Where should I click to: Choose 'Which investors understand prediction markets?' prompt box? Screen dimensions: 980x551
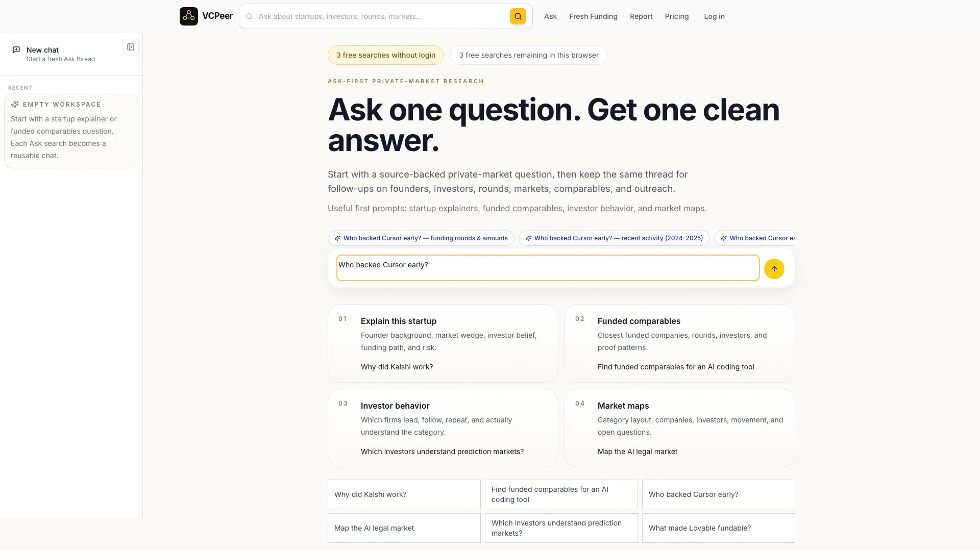click(x=561, y=528)
